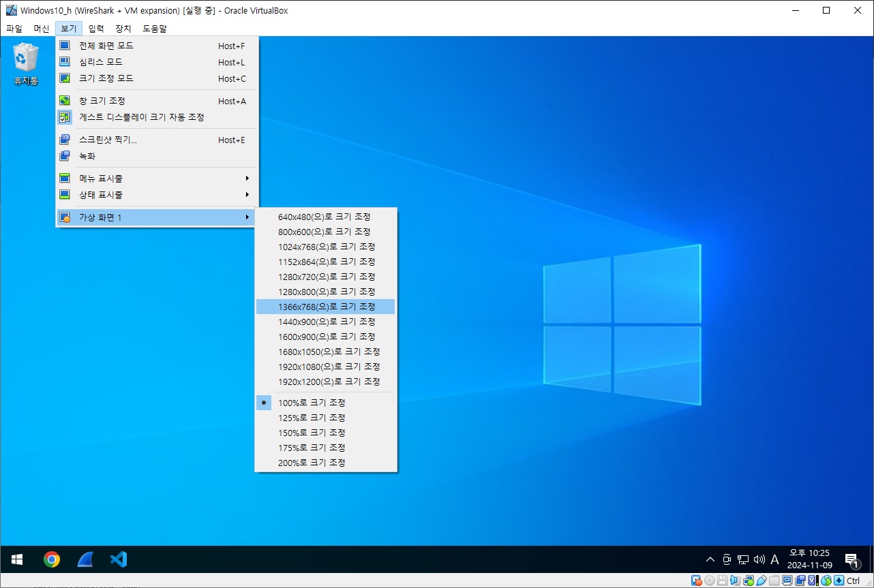Click the Meet Now camera tray icon
The height and width of the screenshot is (588, 874).
(727, 560)
